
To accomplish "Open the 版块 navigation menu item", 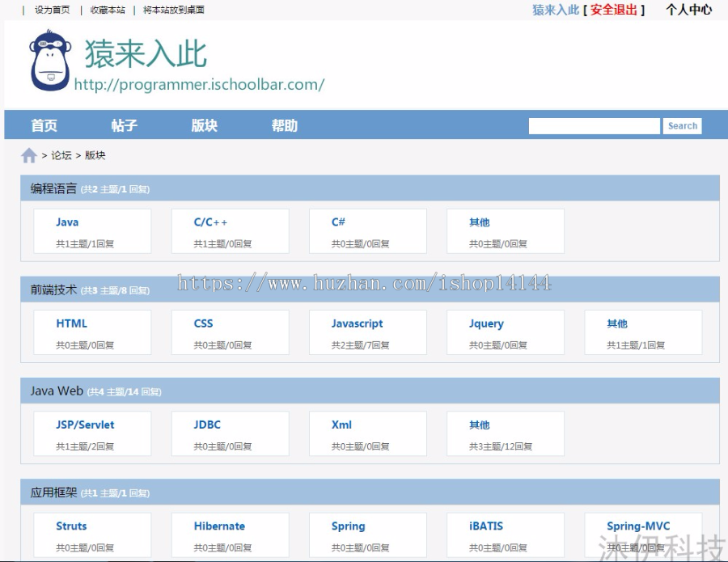I will [x=204, y=125].
